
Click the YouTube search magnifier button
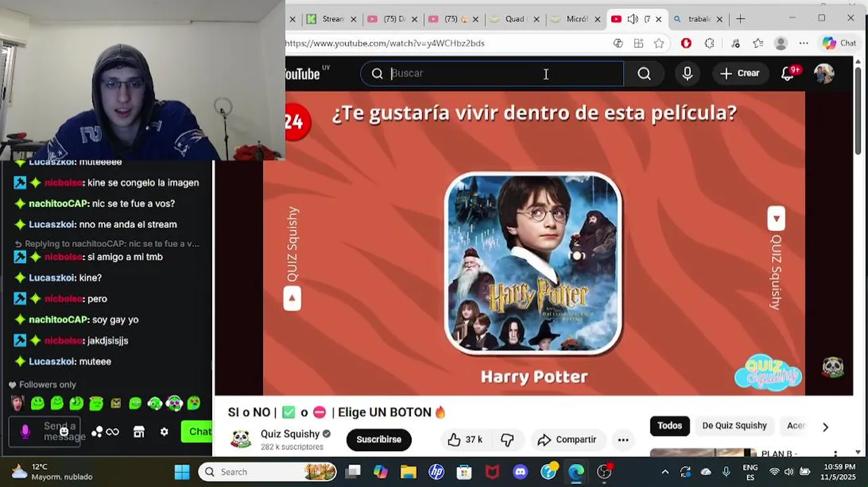click(644, 73)
